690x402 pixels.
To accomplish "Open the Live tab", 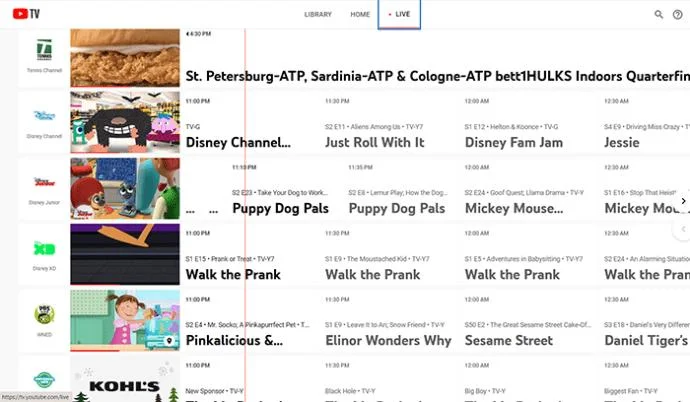I will [x=399, y=15].
